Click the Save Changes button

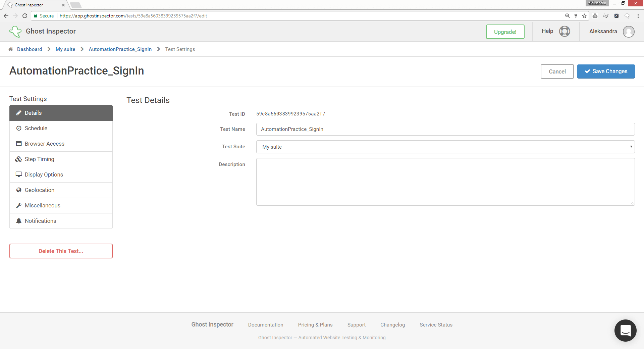[606, 71]
